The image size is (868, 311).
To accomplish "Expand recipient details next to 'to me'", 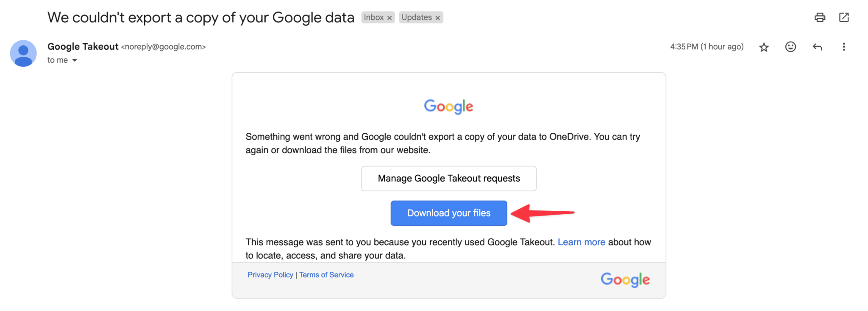I will (75, 60).
